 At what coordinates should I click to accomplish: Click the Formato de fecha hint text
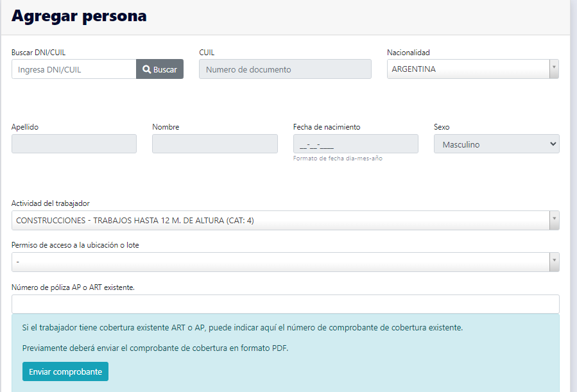tap(338, 158)
